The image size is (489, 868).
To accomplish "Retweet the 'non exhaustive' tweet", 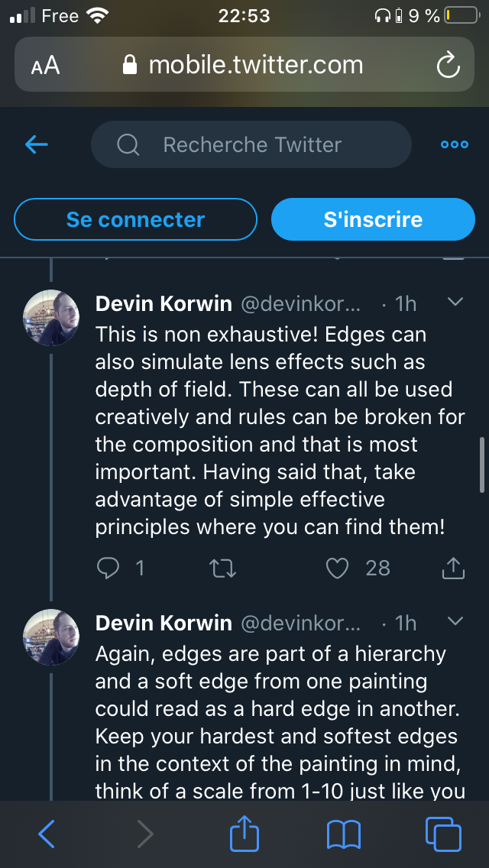I will pyautogui.click(x=223, y=568).
